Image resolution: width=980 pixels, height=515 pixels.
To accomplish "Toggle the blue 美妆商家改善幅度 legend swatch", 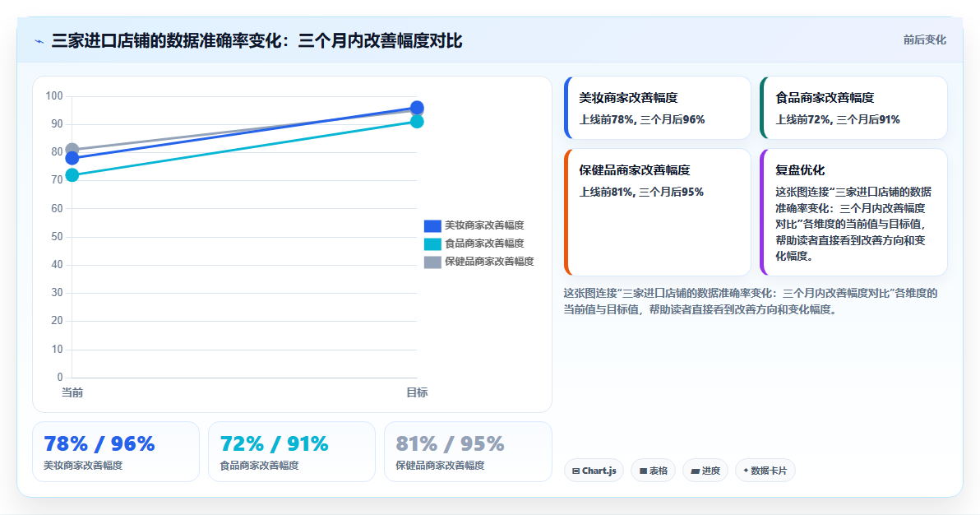I will 432,226.
